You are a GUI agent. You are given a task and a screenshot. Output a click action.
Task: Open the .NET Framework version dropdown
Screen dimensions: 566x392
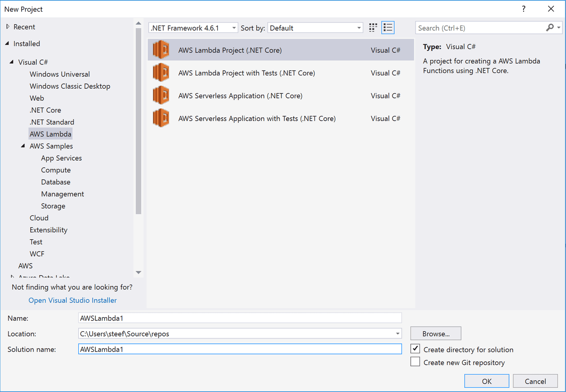click(x=193, y=28)
